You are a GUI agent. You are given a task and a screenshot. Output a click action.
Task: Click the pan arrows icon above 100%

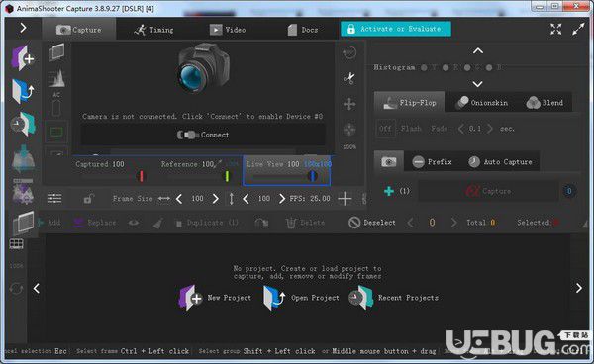click(x=349, y=129)
